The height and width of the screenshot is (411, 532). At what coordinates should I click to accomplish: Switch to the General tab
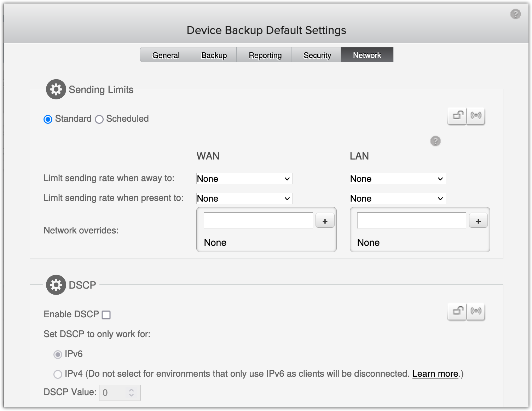pos(165,55)
